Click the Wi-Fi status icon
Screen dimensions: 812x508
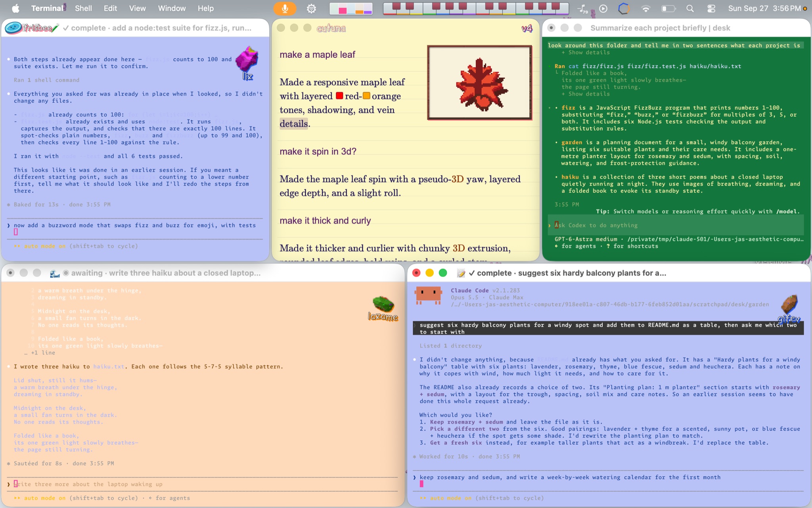646,8
